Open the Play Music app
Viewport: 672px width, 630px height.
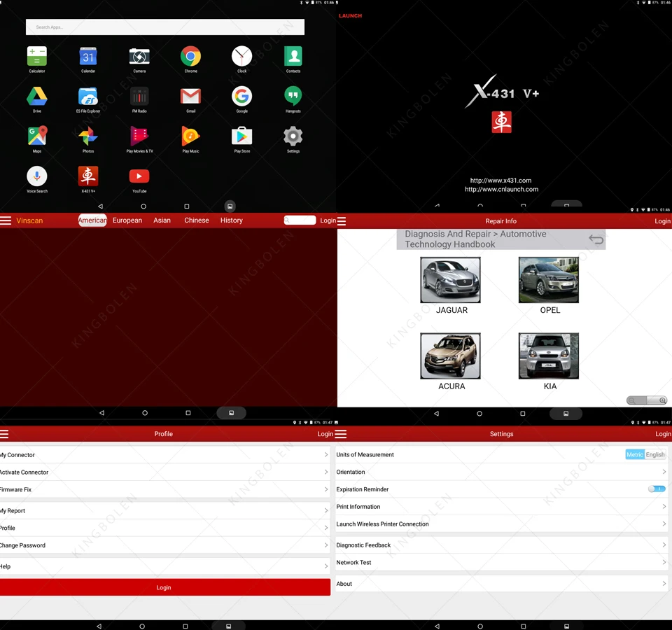190,136
